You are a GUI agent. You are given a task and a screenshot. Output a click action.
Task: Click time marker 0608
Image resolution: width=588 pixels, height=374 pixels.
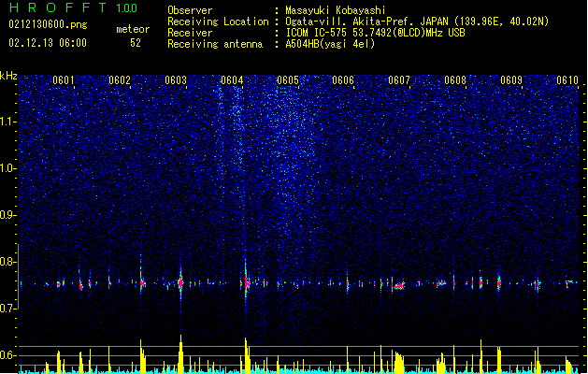pos(455,80)
